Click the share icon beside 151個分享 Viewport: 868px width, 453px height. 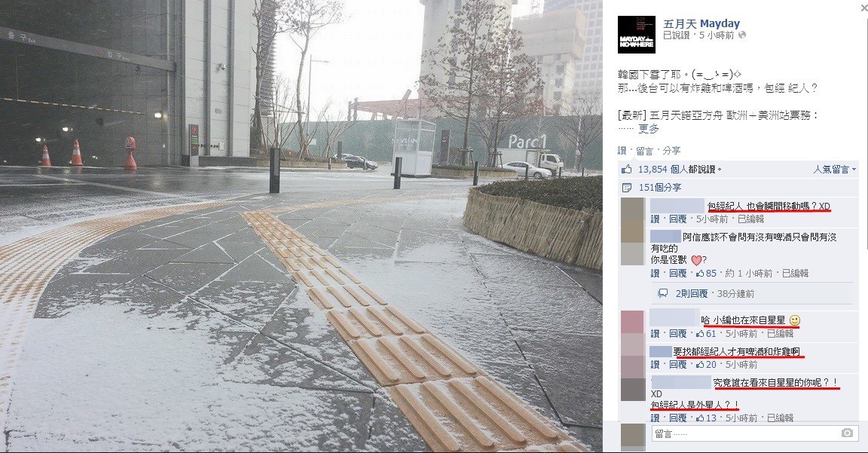pyautogui.click(x=627, y=188)
